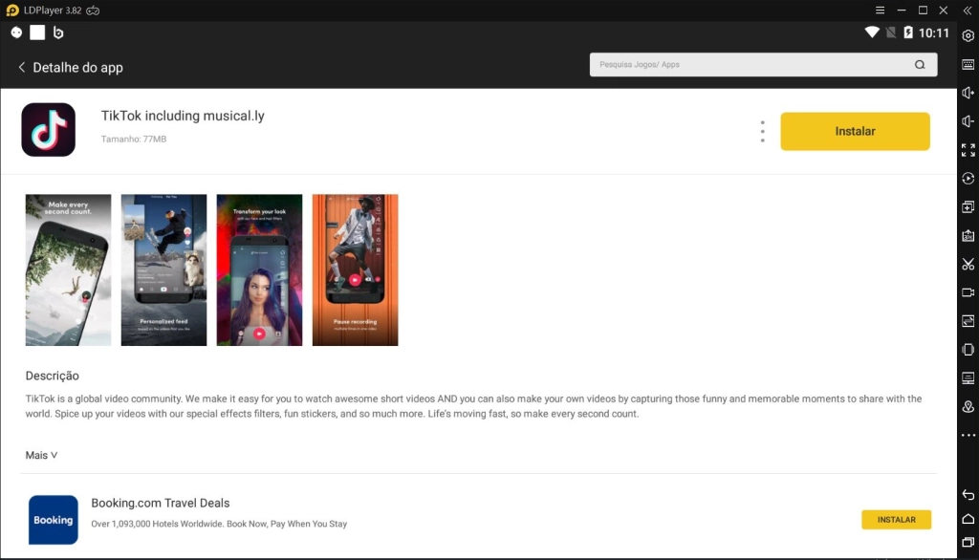Open the keyboard mapping tool
This screenshot has width=979, height=560.
coord(968,64)
